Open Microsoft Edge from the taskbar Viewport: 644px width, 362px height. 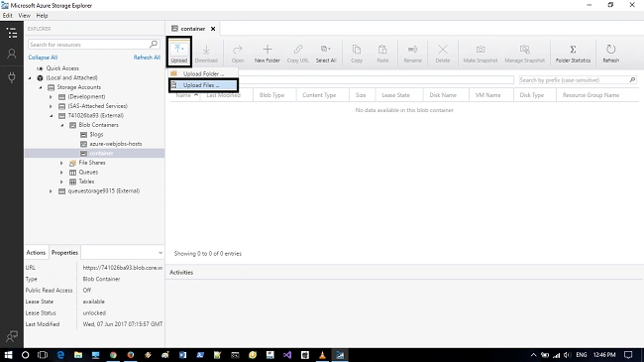60,355
